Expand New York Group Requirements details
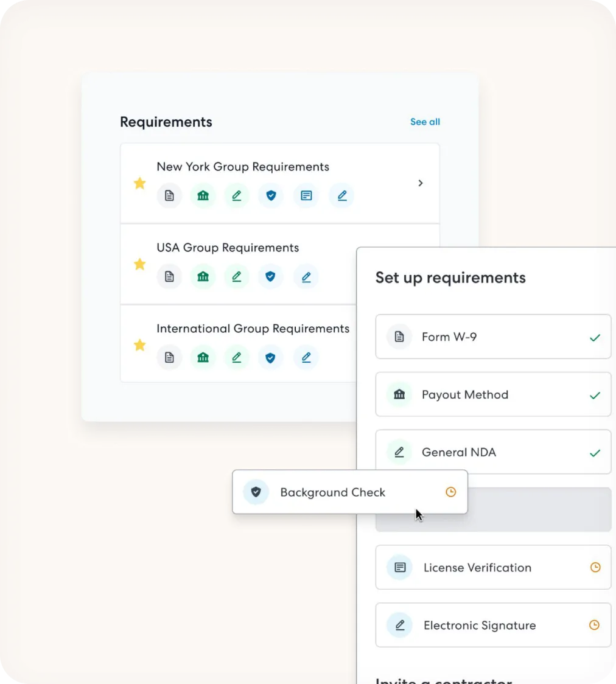This screenshot has height=684, width=616. pyautogui.click(x=420, y=183)
